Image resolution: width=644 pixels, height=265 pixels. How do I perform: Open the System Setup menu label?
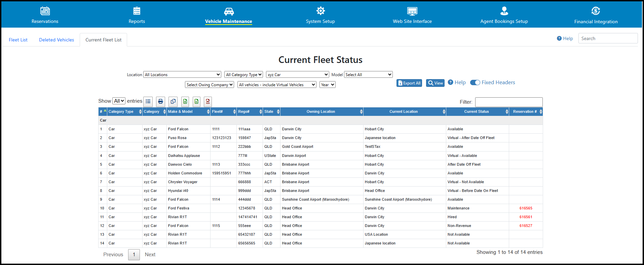(x=320, y=21)
